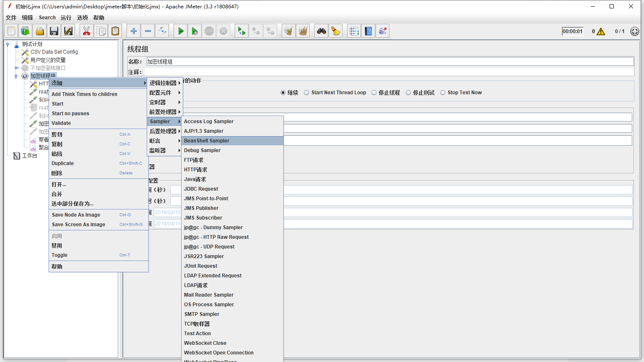Click the Search (binoculars) toolbar icon
This screenshot has height=362, width=644.
coord(321,31)
